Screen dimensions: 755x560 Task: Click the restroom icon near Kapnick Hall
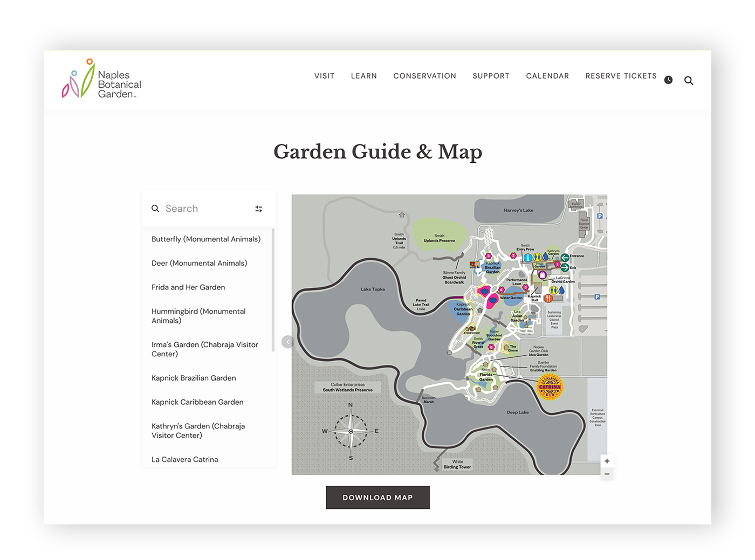(x=553, y=291)
